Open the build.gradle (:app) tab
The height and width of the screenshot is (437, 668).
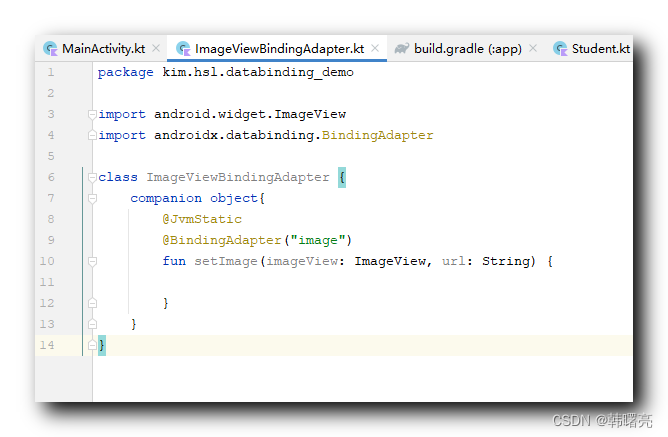coord(468,49)
